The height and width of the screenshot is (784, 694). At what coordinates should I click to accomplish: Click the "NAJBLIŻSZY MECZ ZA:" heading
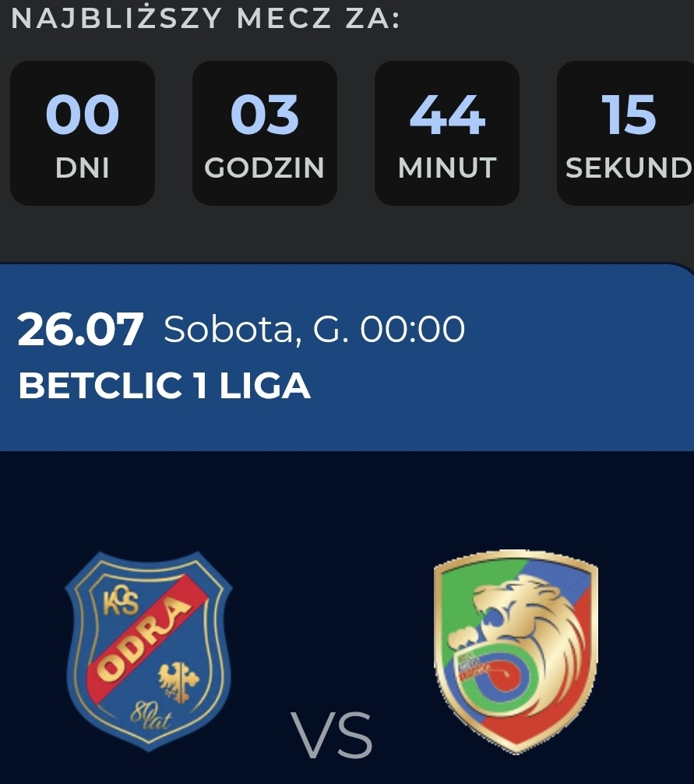point(206,19)
